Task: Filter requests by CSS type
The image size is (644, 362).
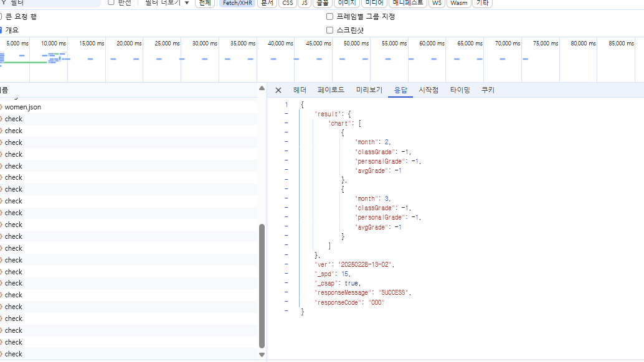Action: [286, 2]
